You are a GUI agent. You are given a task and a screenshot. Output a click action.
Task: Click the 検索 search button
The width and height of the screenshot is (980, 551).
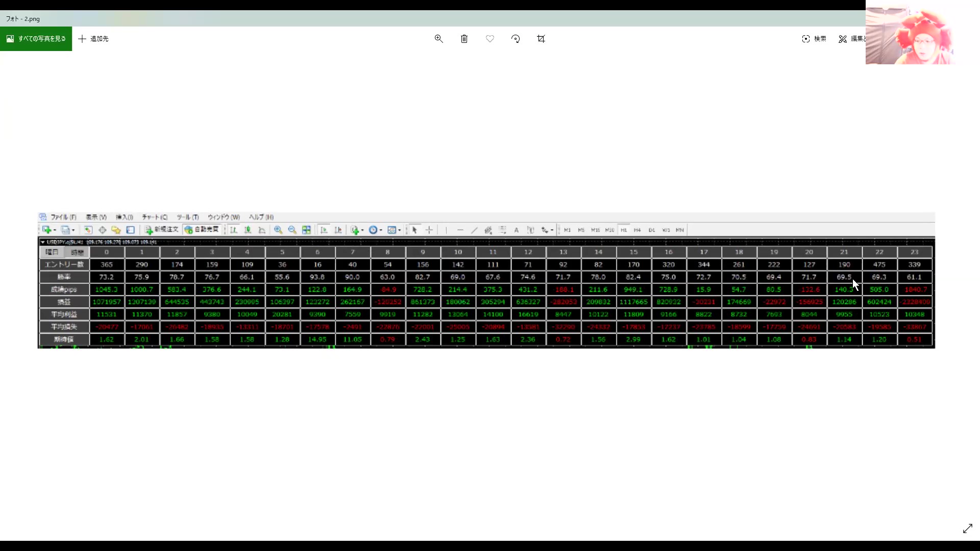point(814,39)
